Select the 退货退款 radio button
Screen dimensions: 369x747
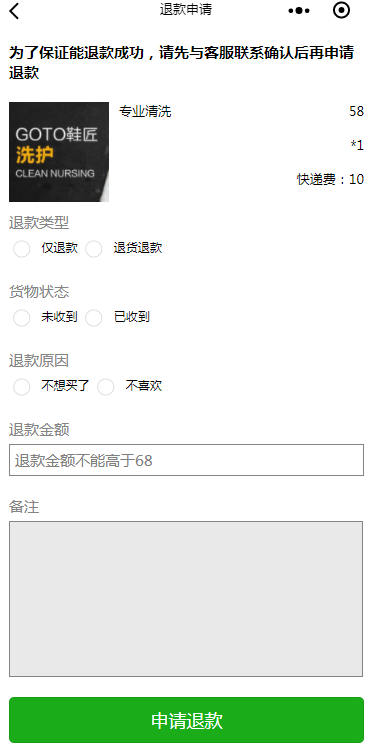click(x=94, y=249)
